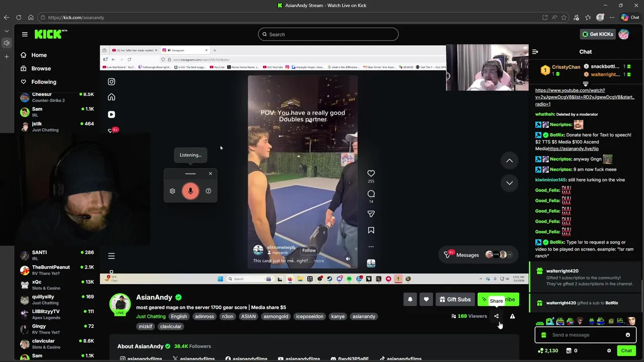Image resolution: width=644 pixels, height=362 pixels.
Task: Open chat settings gear
Action: 609,351
